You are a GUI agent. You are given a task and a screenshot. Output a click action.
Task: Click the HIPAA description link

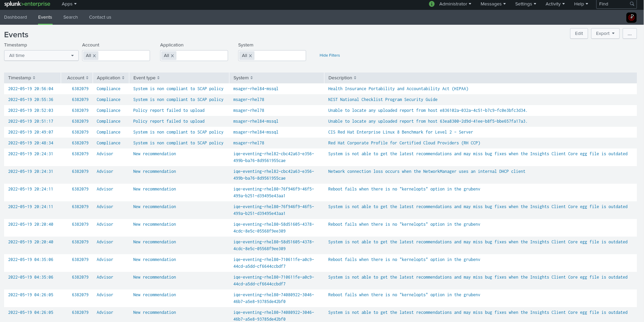point(398,89)
